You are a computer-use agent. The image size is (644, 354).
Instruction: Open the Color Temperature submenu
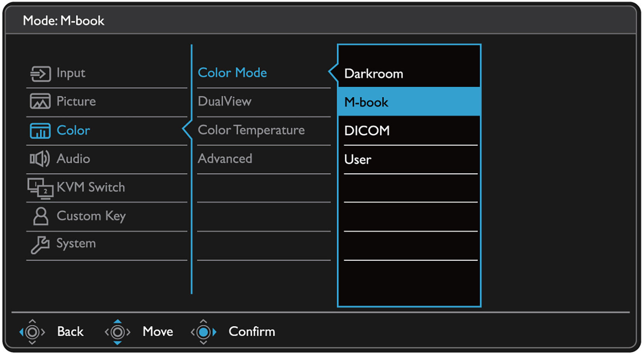[x=251, y=130]
